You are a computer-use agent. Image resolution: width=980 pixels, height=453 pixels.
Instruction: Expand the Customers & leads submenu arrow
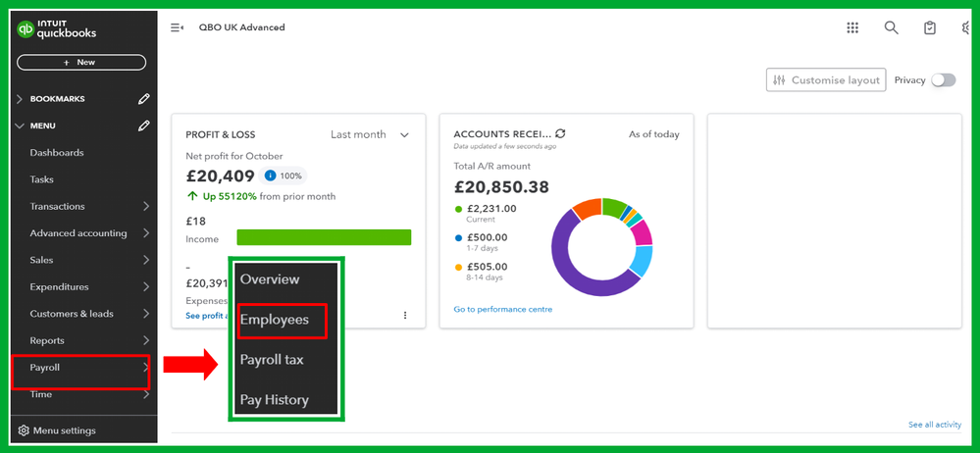point(145,314)
